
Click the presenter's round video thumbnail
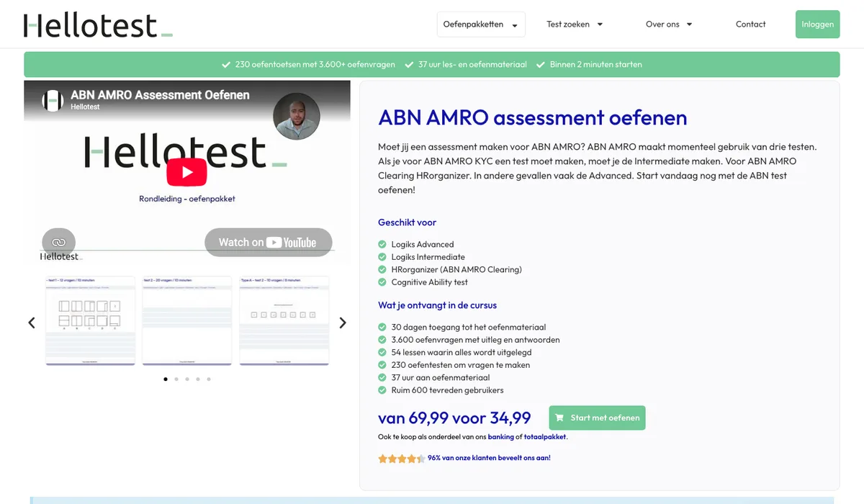click(297, 117)
